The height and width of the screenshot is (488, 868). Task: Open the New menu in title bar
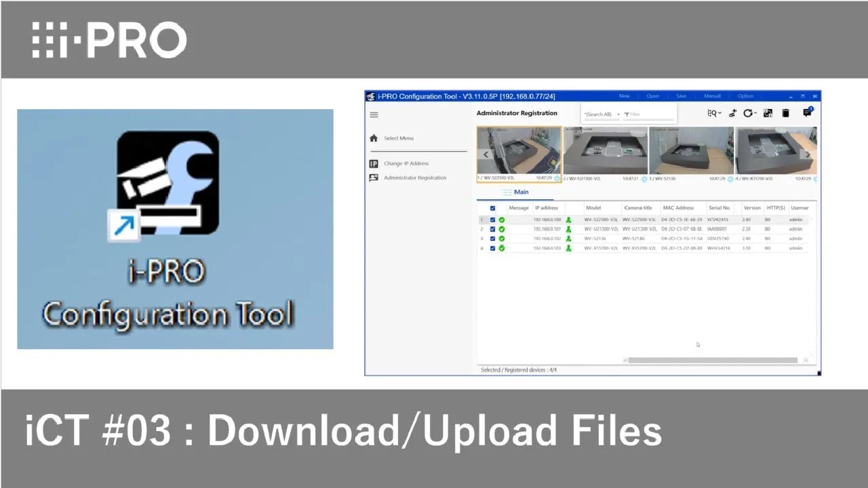click(624, 96)
